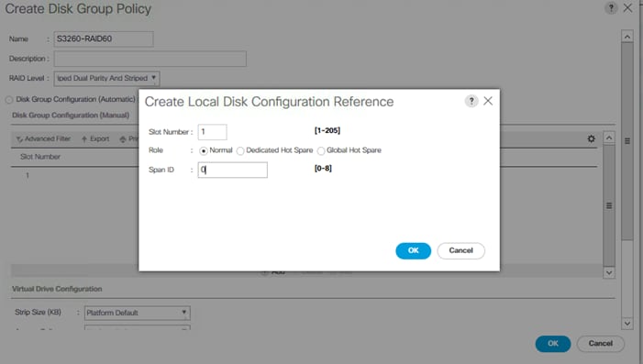Click the slot table scrollbar up arrow
The image size is (643, 364).
(x=609, y=138)
